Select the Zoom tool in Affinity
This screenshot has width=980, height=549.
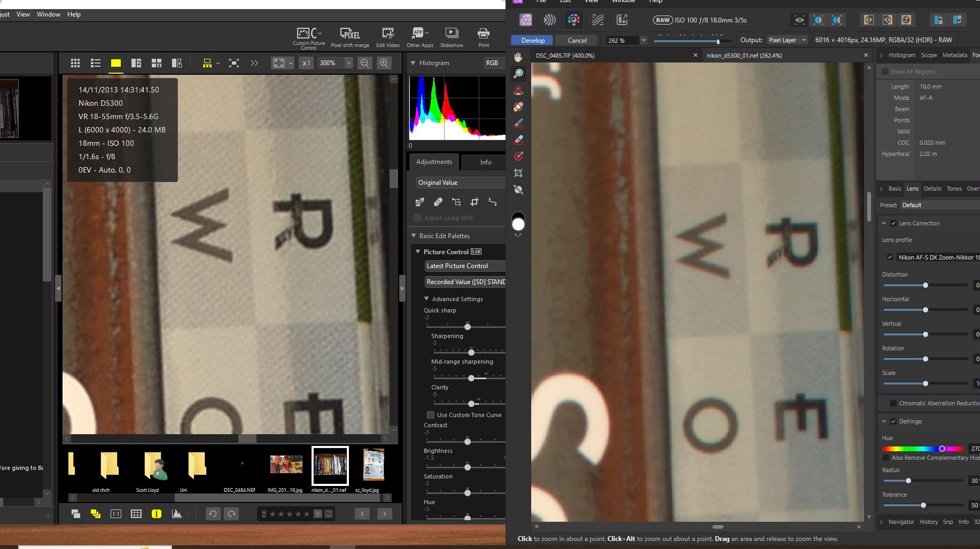[518, 74]
